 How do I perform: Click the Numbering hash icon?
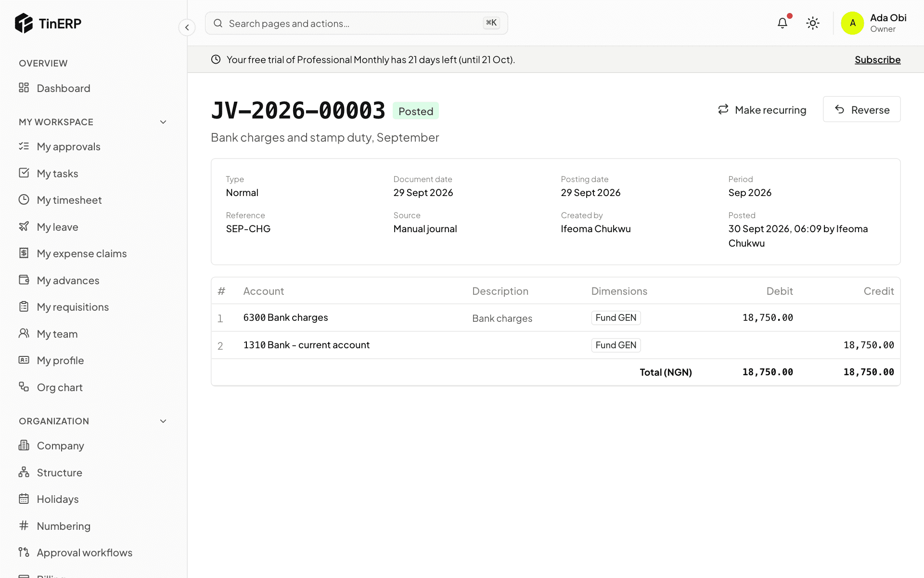24,525
